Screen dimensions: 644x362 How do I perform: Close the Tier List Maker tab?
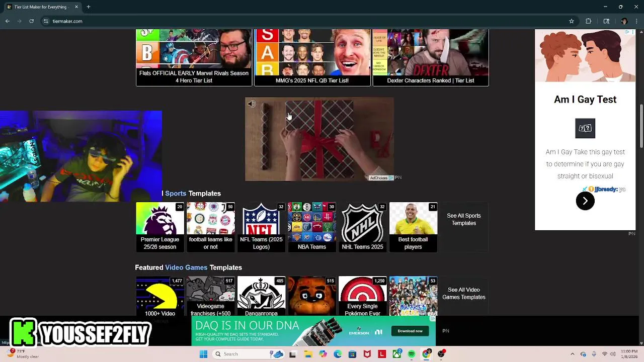(x=76, y=7)
